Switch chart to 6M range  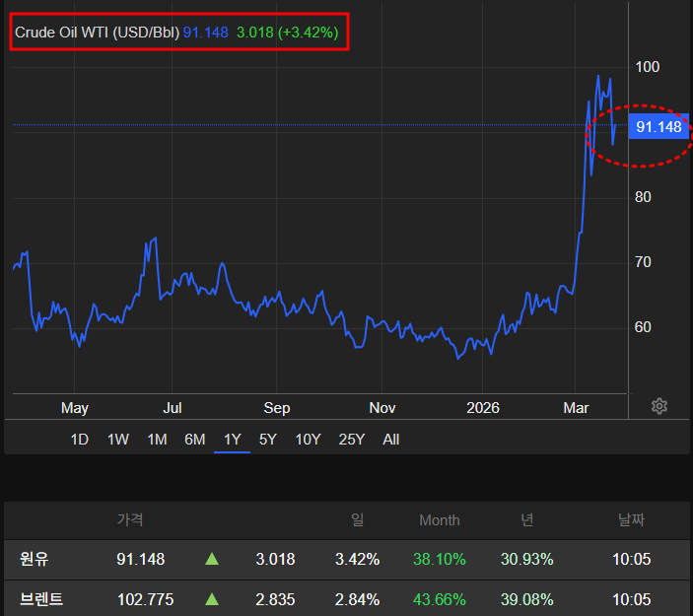pos(195,440)
